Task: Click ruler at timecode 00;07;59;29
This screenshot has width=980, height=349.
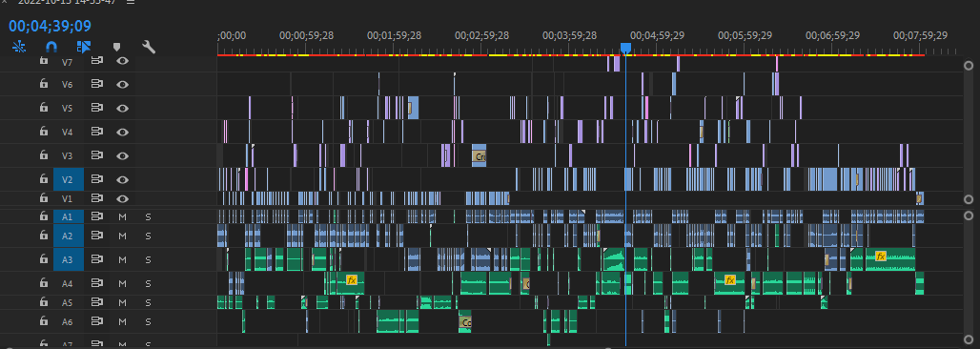Action: 920,35
